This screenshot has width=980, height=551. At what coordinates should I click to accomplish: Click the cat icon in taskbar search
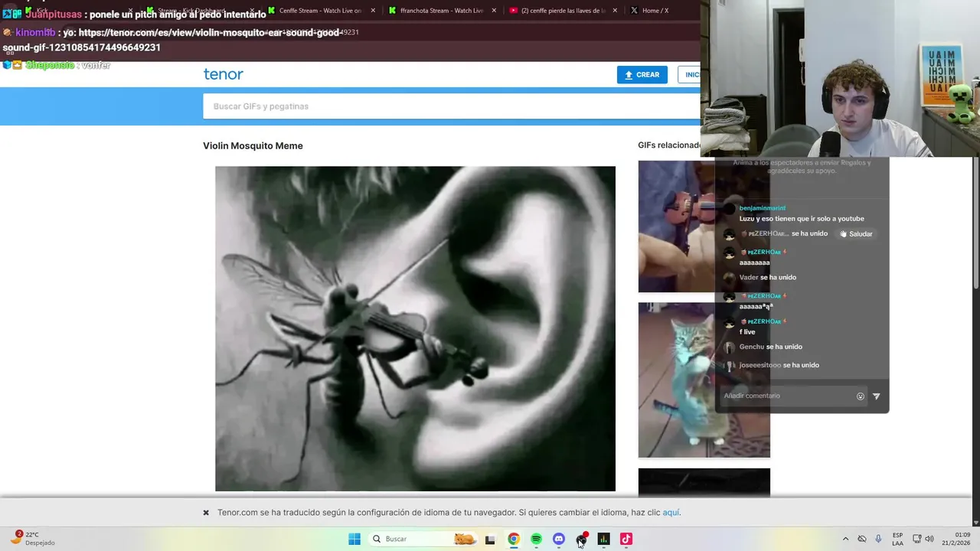464,539
